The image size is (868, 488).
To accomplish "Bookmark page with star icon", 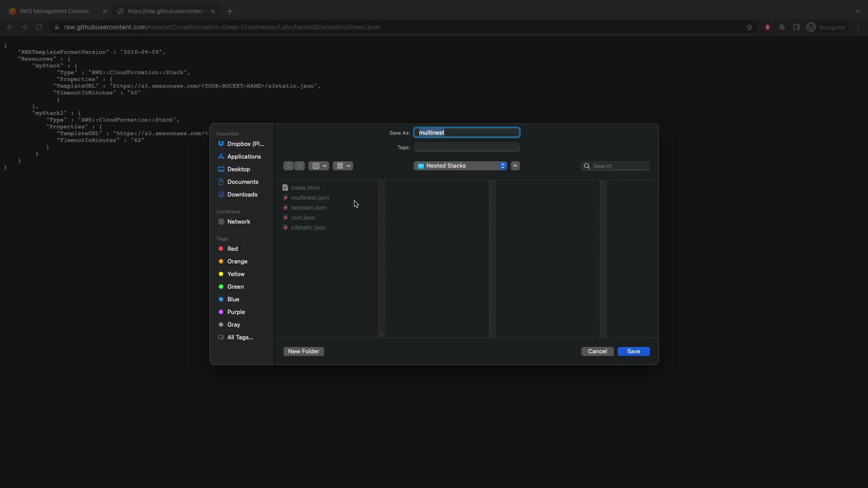I will 750,27.
